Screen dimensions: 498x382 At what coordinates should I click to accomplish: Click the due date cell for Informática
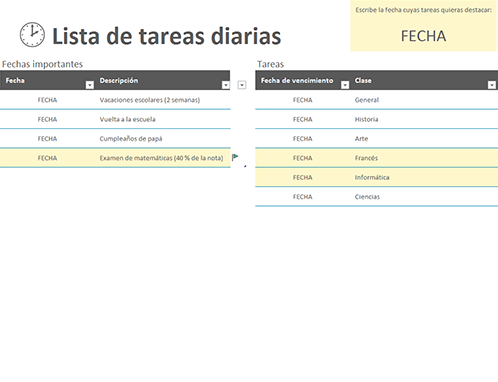[x=303, y=177]
